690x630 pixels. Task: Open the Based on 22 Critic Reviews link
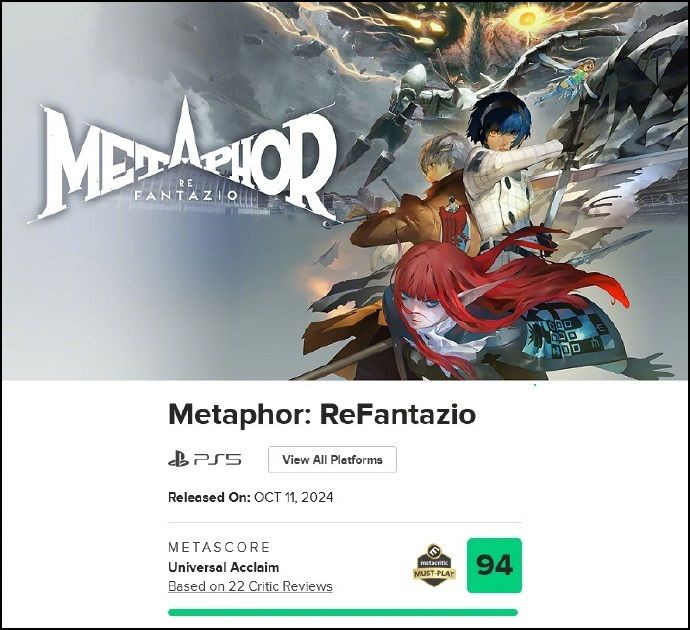(250, 586)
